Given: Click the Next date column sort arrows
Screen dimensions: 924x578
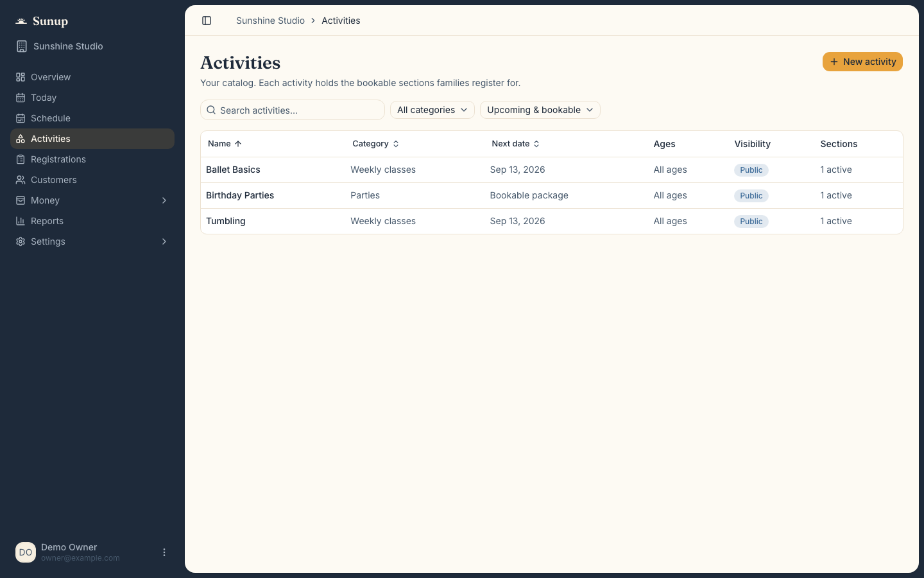Looking at the screenshot, I should (x=536, y=144).
